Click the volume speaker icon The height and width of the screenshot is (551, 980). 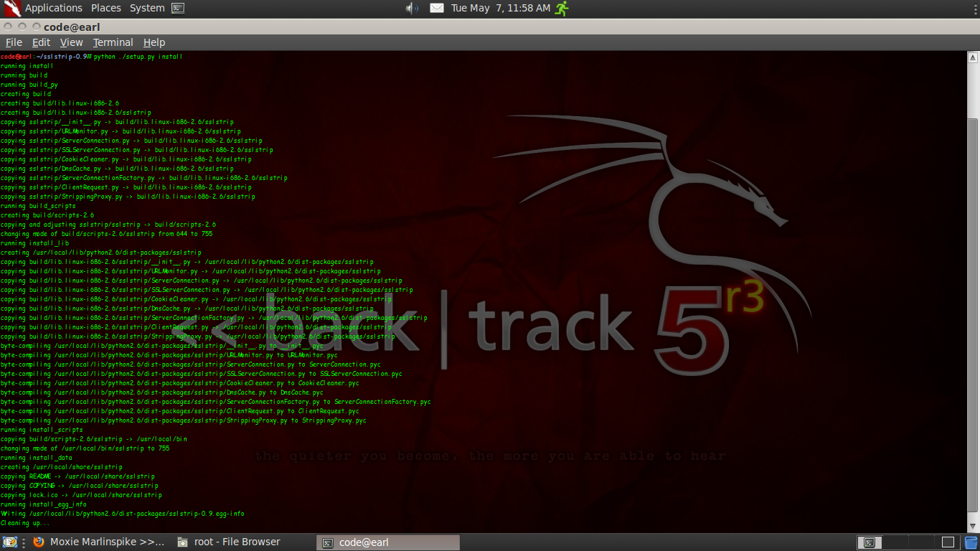click(x=412, y=8)
